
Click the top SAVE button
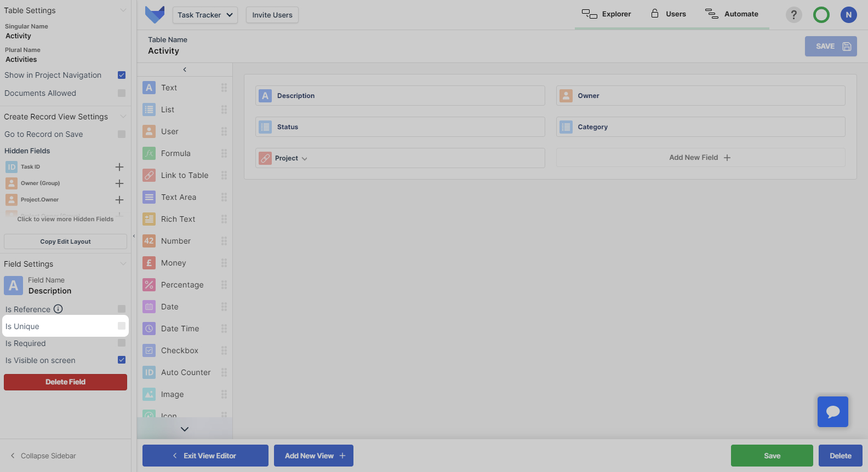pyautogui.click(x=831, y=47)
